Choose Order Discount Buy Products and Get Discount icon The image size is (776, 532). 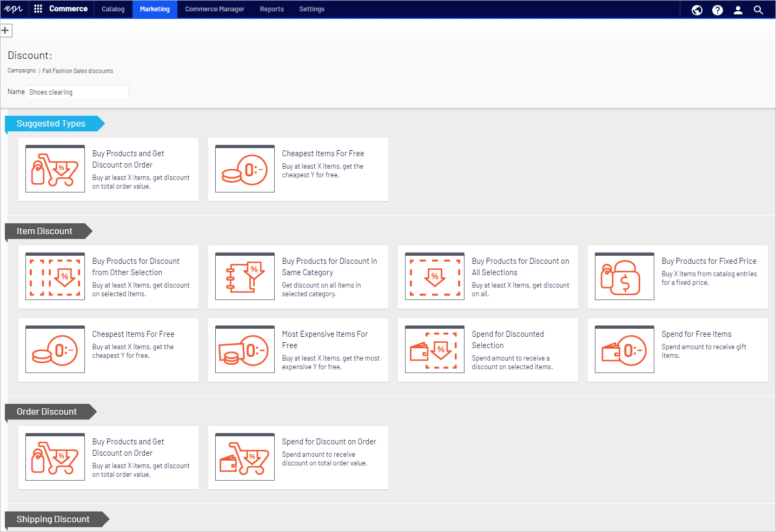[x=55, y=457]
